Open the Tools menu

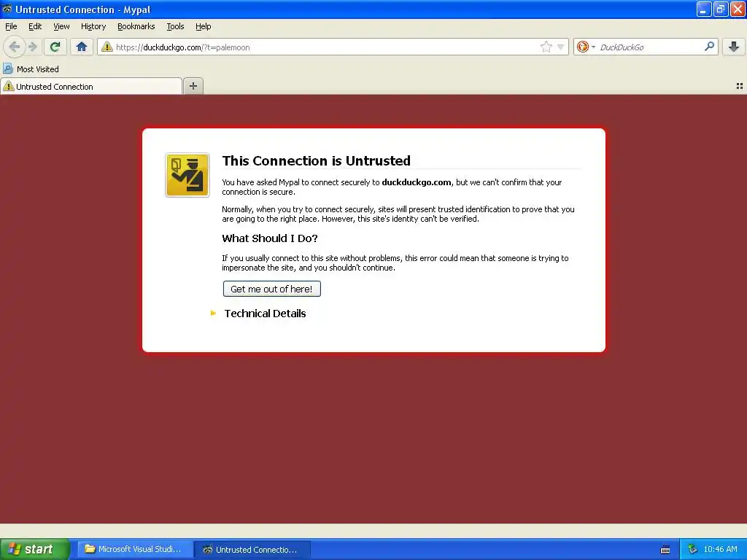(x=175, y=27)
